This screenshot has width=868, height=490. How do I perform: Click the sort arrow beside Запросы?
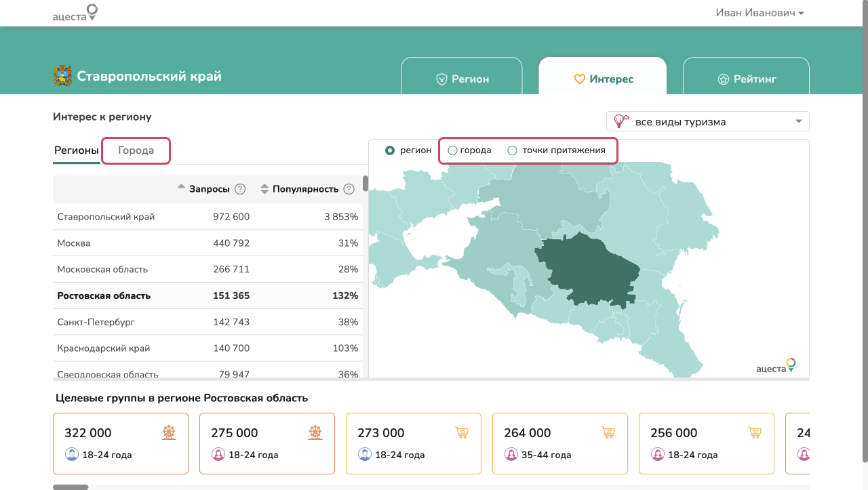[181, 186]
